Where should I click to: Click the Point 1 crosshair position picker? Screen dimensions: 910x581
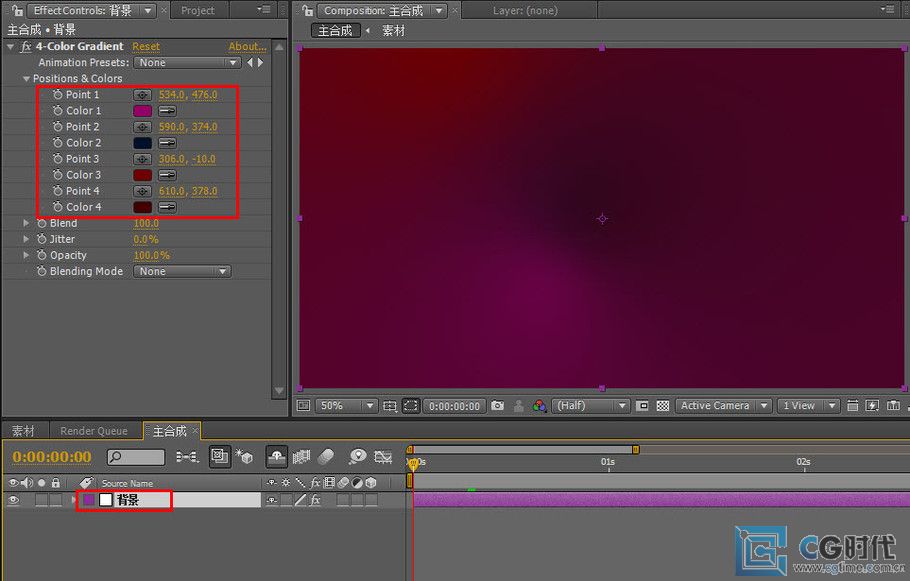(x=142, y=95)
